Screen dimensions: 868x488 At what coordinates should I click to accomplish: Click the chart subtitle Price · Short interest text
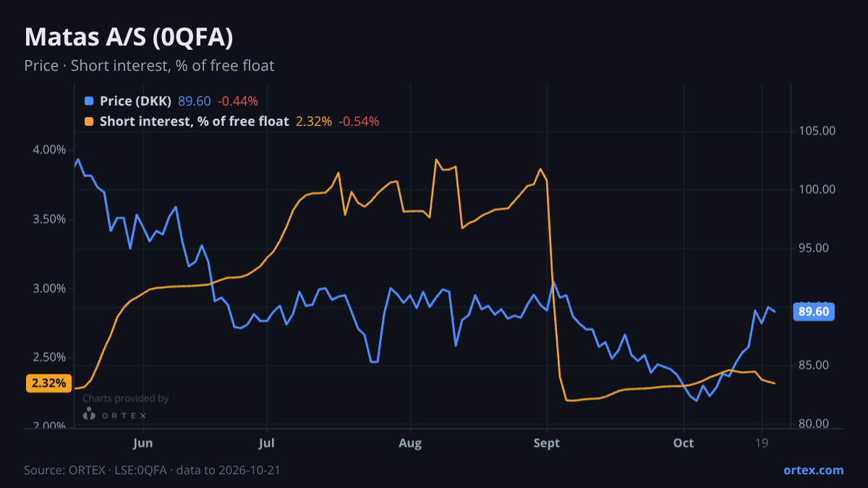(149, 66)
